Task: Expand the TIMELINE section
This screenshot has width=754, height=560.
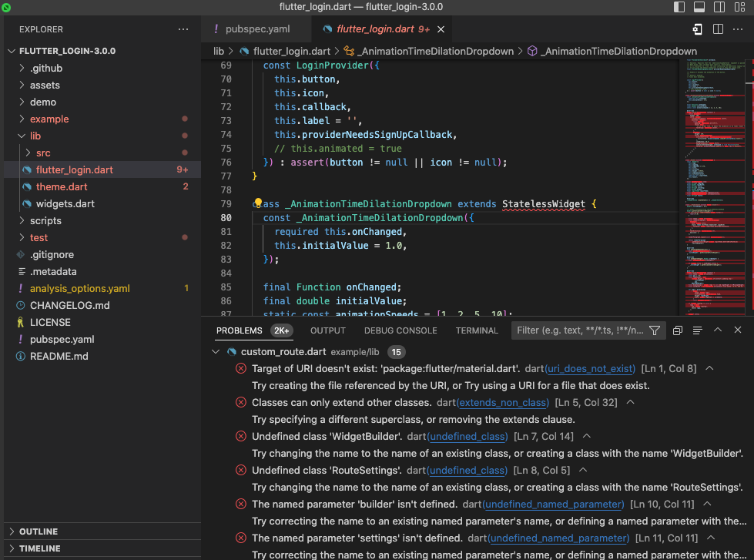Action: [39, 548]
